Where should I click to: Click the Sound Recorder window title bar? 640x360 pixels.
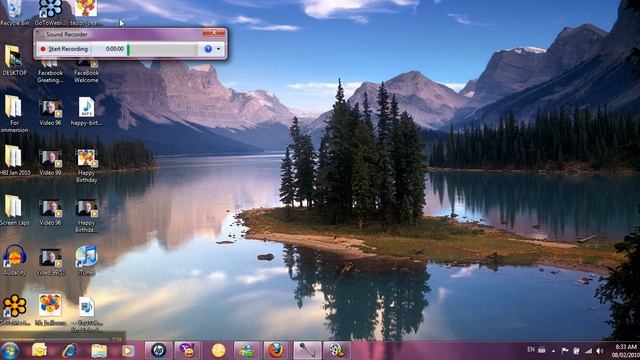[x=118, y=34]
